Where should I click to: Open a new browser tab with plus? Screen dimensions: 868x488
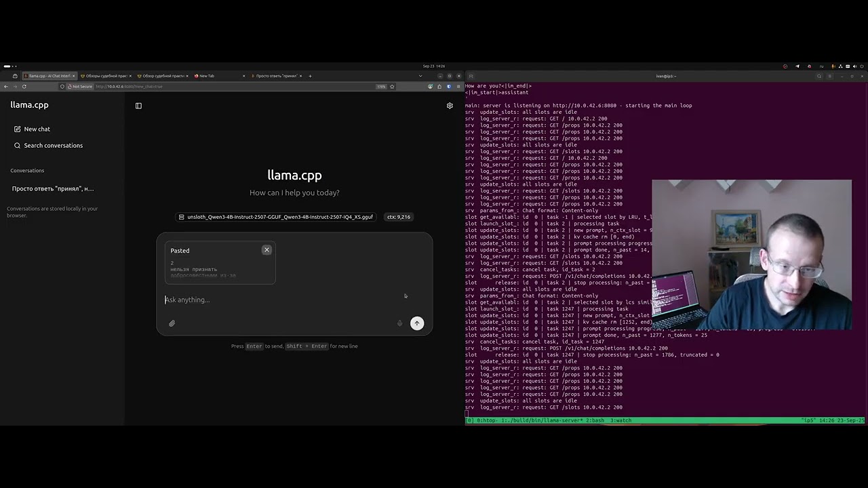click(310, 76)
